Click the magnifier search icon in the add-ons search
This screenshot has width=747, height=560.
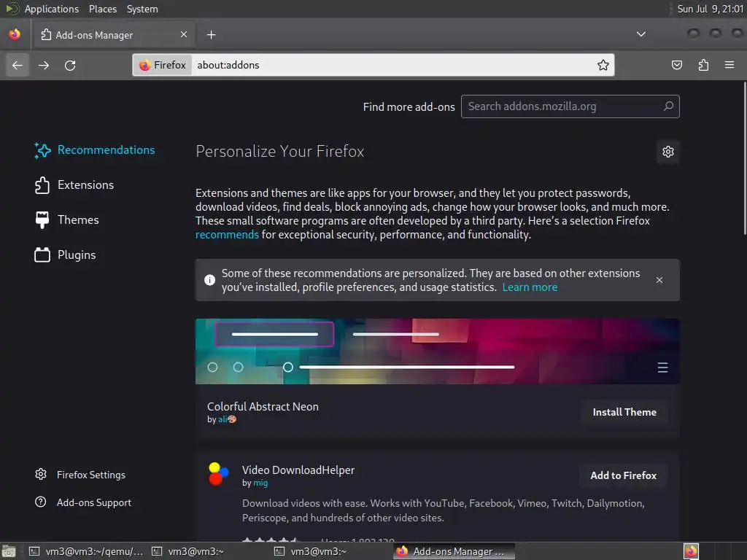pos(668,106)
